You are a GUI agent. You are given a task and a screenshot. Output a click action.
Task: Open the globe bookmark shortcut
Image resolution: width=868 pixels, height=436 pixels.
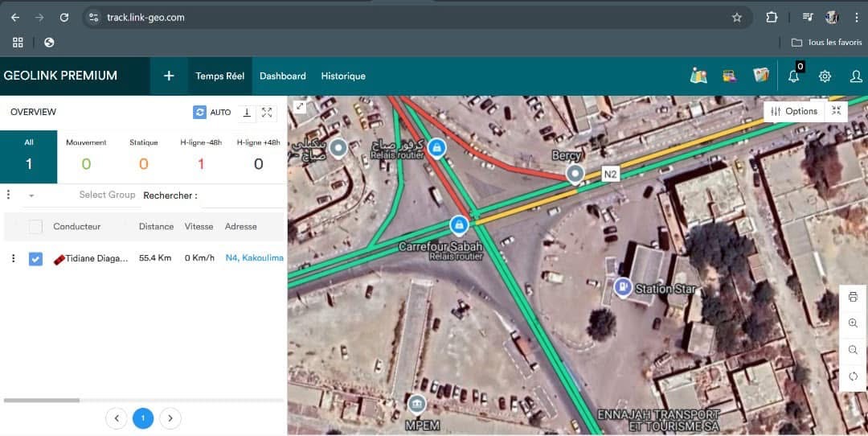[49, 42]
